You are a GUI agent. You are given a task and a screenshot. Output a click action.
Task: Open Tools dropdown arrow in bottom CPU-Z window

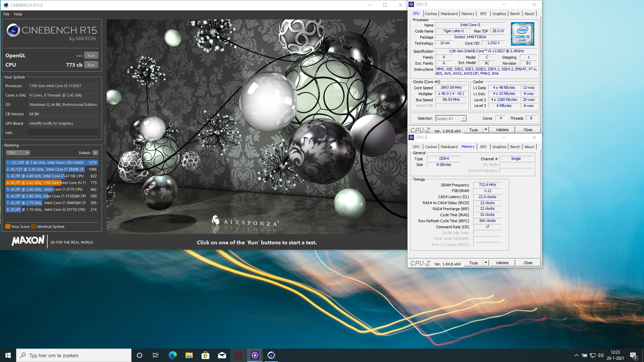click(x=486, y=263)
